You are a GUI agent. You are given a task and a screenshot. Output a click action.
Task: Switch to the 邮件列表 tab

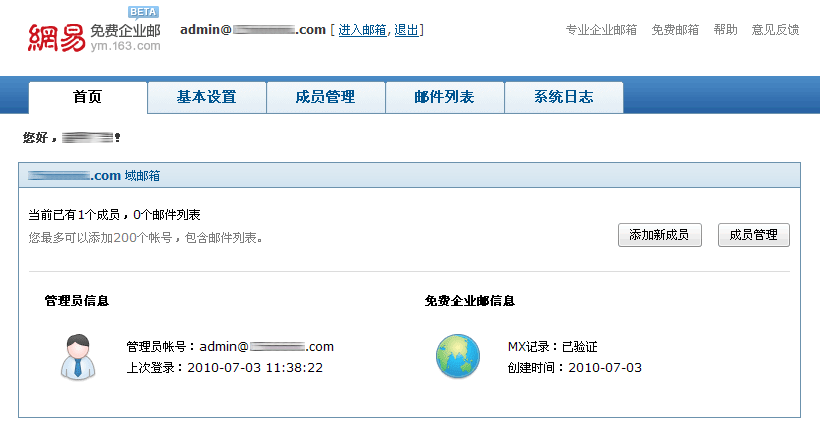tap(444, 97)
